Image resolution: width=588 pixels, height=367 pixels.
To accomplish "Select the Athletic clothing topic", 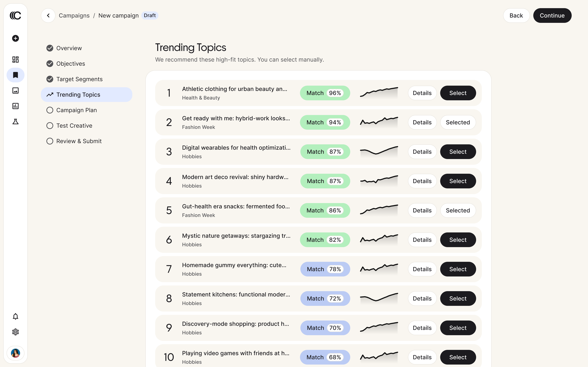I will pos(458,93).
